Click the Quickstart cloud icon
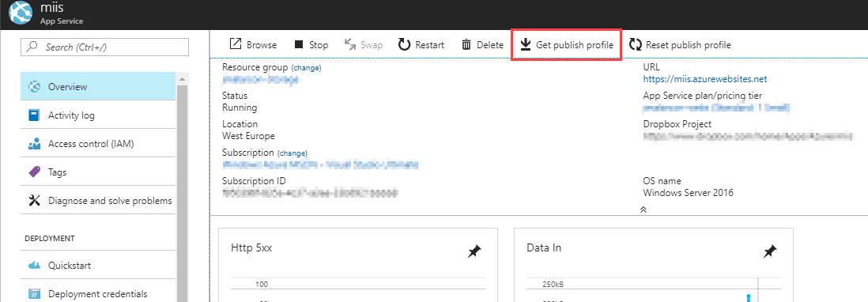The height and width of the screenshot is (302, 868). coord(34,266)
